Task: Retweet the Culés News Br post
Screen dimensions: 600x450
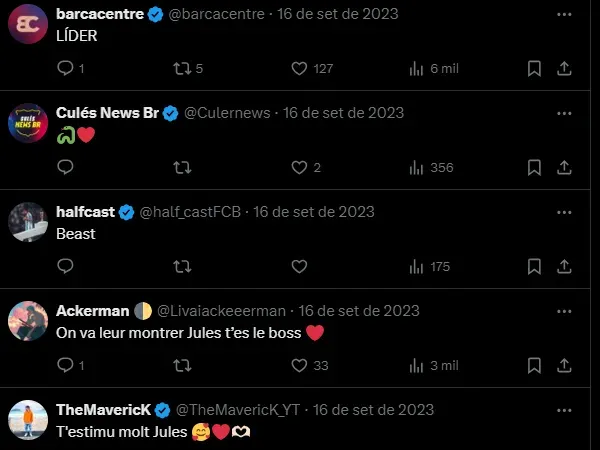Action: (183, 168)
